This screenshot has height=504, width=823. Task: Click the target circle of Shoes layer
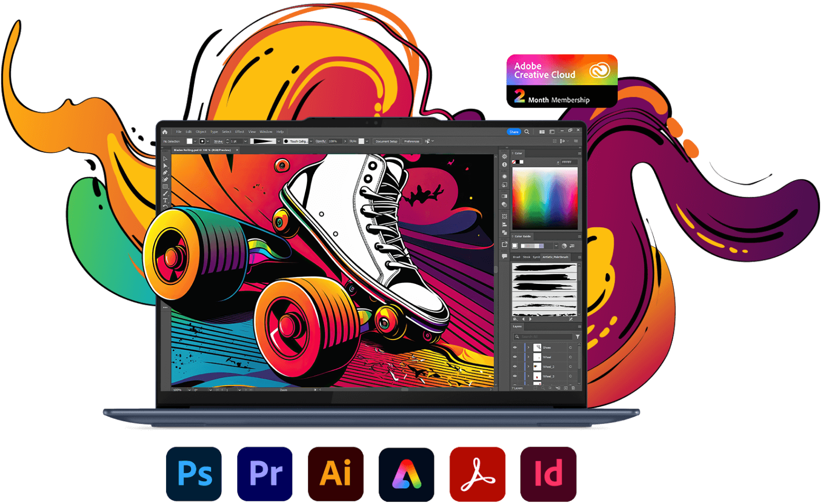(570, 348)
